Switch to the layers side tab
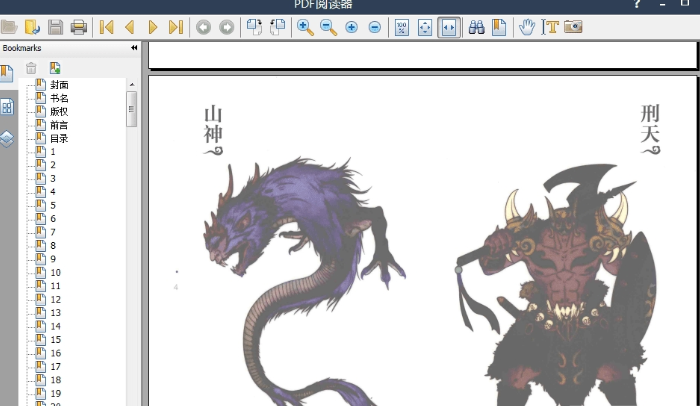The image size is (700, 406). pos(7,138)
